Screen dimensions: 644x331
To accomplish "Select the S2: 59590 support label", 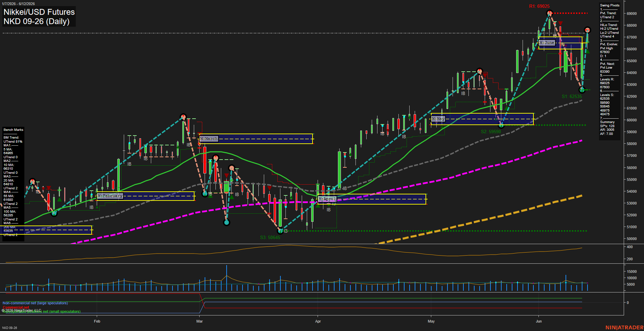I will tap(491, 132).
